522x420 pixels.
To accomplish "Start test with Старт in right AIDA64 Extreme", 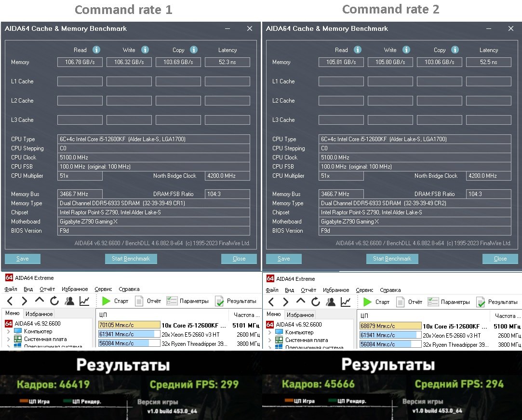I will pyautogui.click(x=376, y=302).
